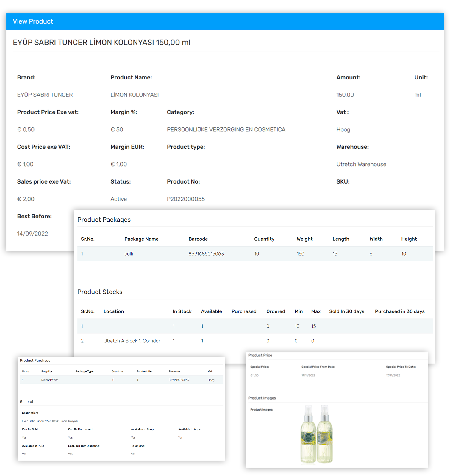Click the Location column header

tap(114, 311)
